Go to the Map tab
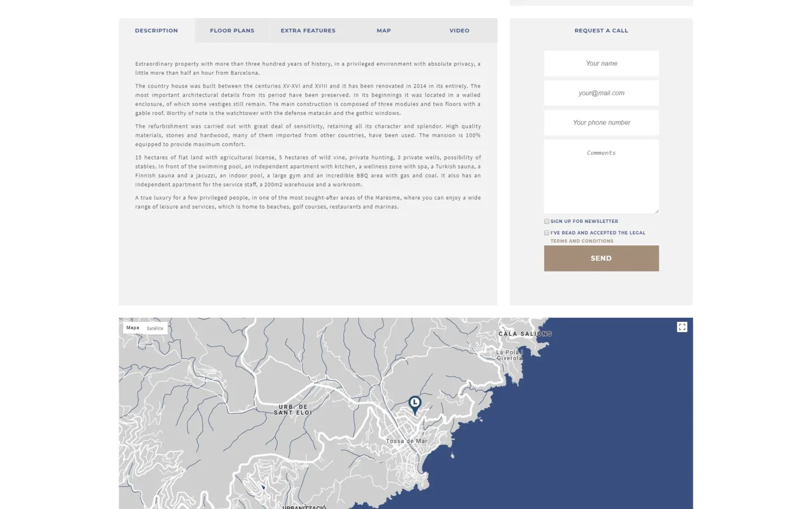Viewport: 812px width, 509px height. tap(384, 31)
